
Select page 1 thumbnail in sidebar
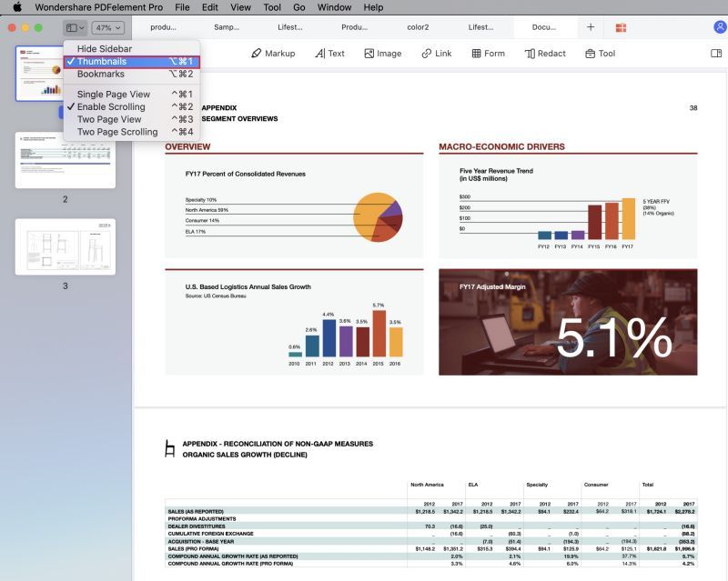(41, 74)
